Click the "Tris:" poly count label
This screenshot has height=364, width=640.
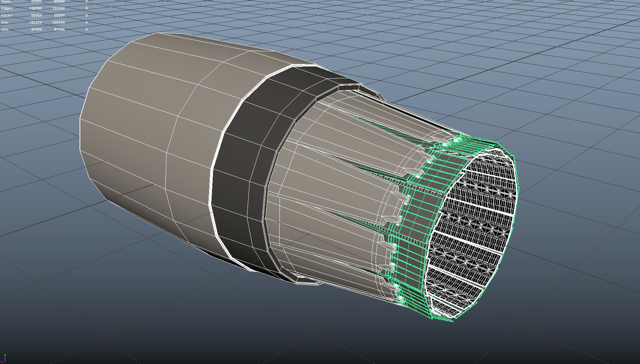point(6,23)
